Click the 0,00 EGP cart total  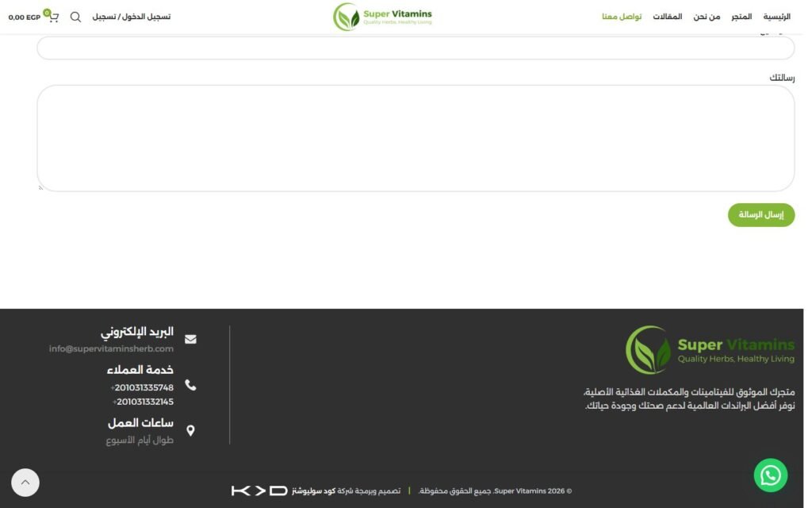click(x=25, y=17)
